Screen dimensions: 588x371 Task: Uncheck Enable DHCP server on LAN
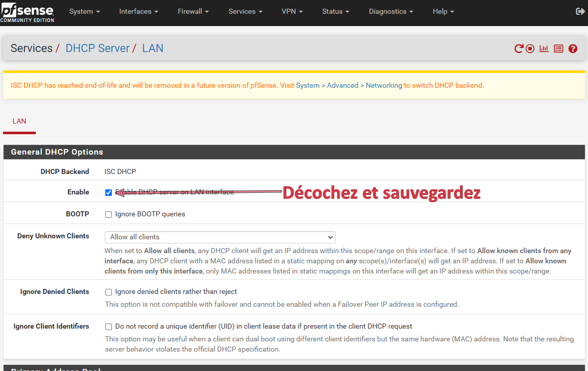[108, 192]
